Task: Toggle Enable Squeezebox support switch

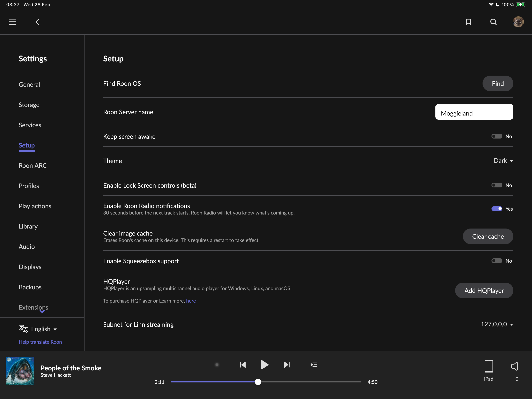Action: [497, 261]
